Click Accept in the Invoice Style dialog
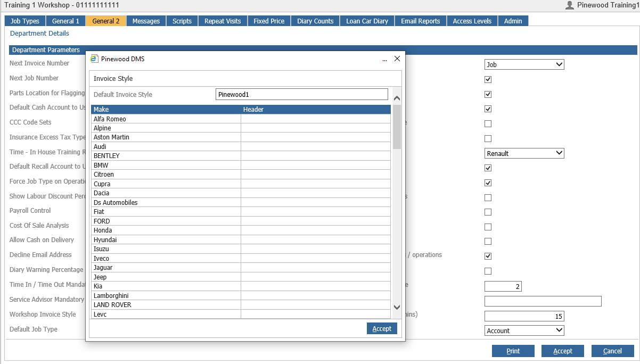 coord(382,328)
